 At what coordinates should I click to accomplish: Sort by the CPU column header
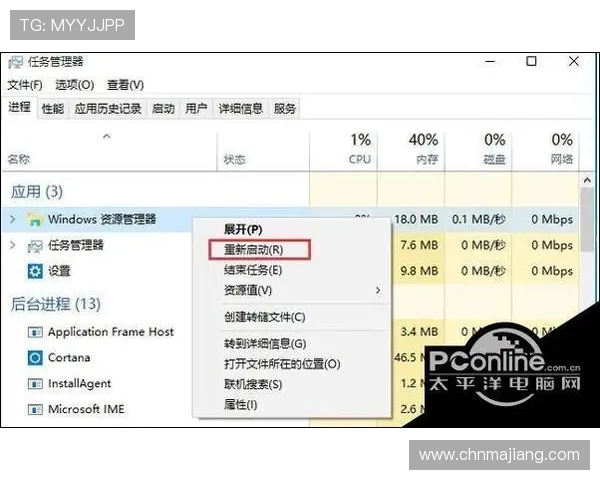click(x=360, y=159)
